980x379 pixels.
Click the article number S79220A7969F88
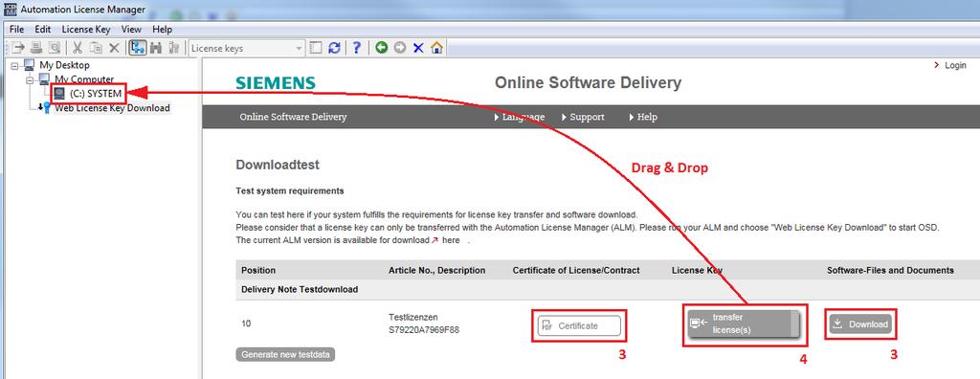click(424, 329)
